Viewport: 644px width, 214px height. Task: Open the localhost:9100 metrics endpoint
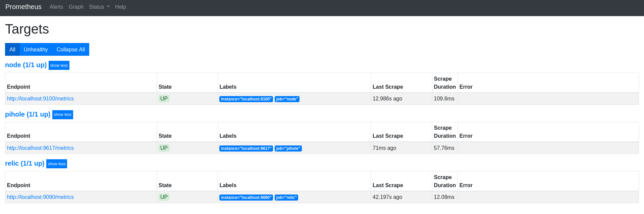tap(40, 99)
